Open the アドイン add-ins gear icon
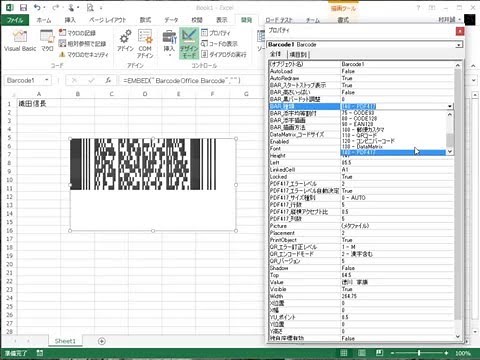The image size is (480, 360). tap(126, 41)
